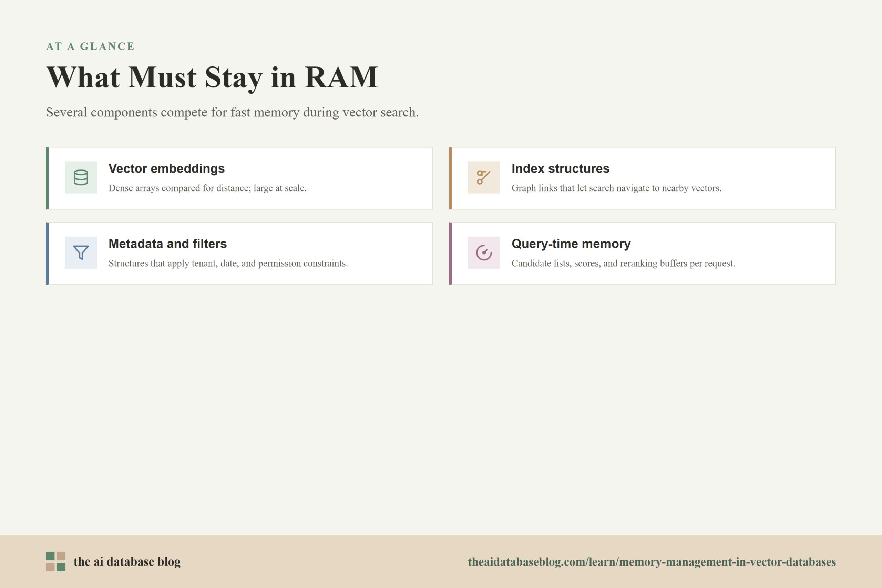Select the 'Metadata and filters' card heading
This screenshot has height=588, width=882.
(x=168, y=244)
